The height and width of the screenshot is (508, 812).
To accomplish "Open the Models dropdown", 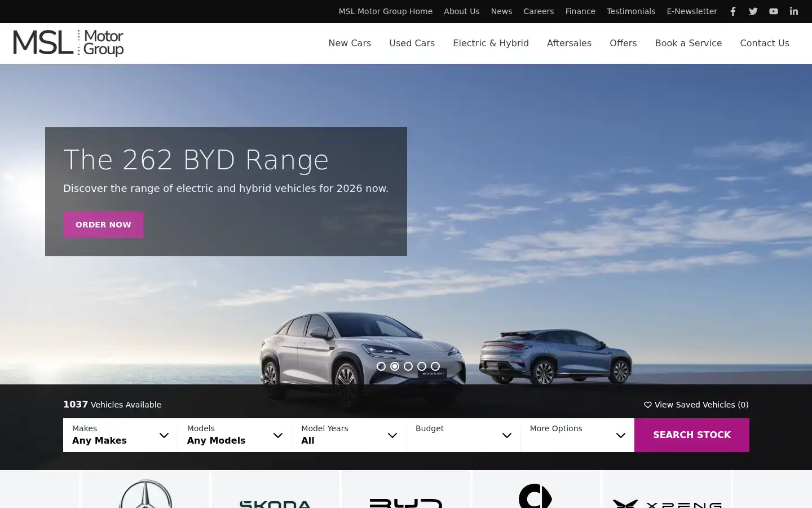I will click(x=235, y=435).
